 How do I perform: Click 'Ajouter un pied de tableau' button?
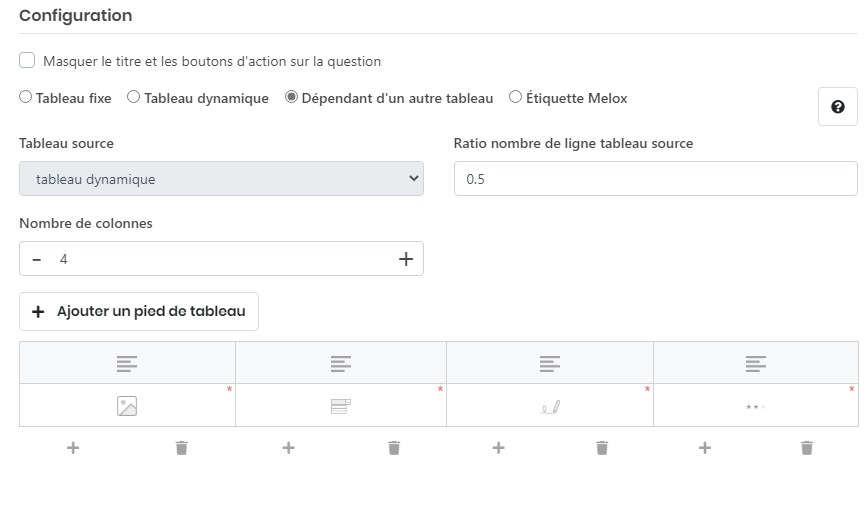(x=139, y=311)
